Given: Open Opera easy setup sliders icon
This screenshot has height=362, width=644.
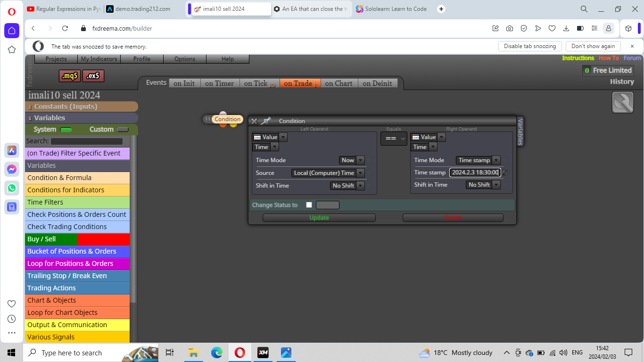Looking at the screenshot, I should point(594,28).
